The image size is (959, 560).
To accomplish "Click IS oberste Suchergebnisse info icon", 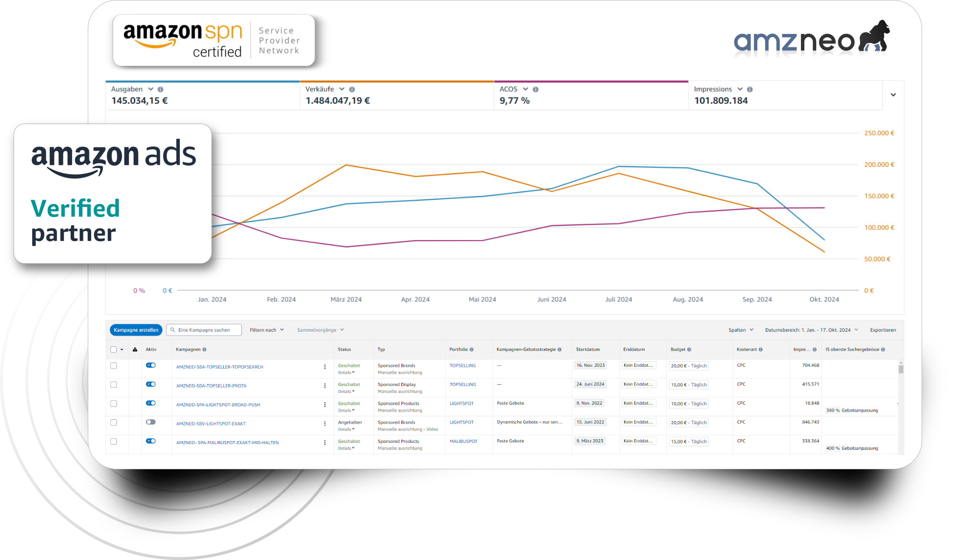I will [x=883, y=349].
